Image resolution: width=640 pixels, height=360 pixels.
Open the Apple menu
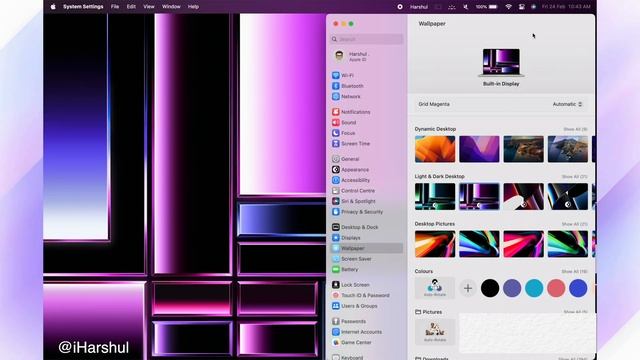(53, 7)
